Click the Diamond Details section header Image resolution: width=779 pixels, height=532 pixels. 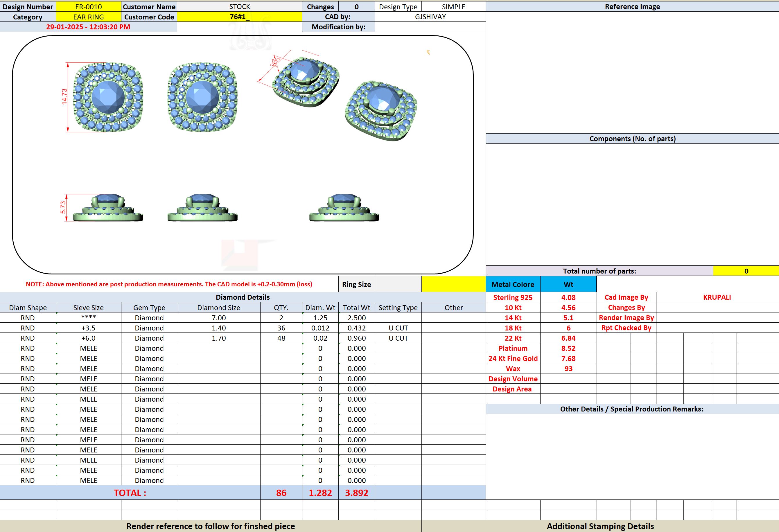tap(243, 297)
